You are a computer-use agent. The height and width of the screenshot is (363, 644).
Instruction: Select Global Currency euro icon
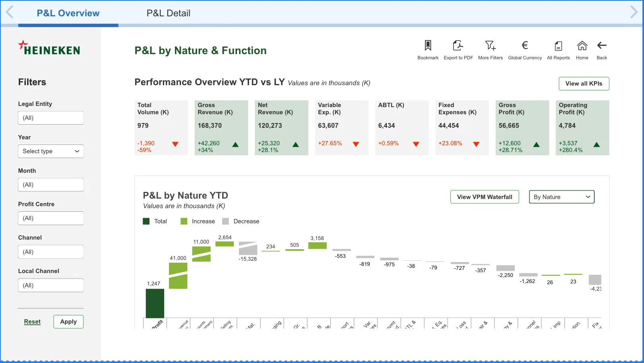pyautogui.click(x=525, y=45)
